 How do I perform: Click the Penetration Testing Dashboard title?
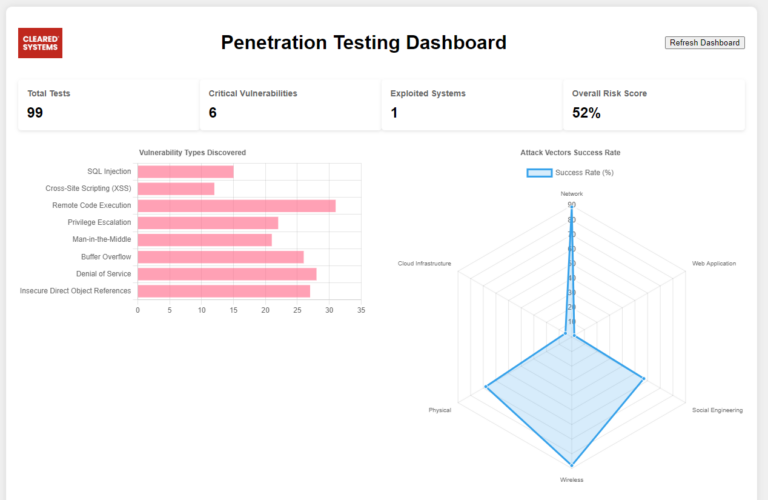point(363,43)
